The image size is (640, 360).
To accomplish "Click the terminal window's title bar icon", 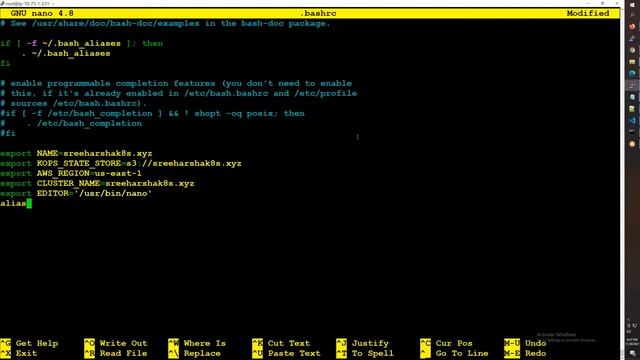I will coord(3,3).
